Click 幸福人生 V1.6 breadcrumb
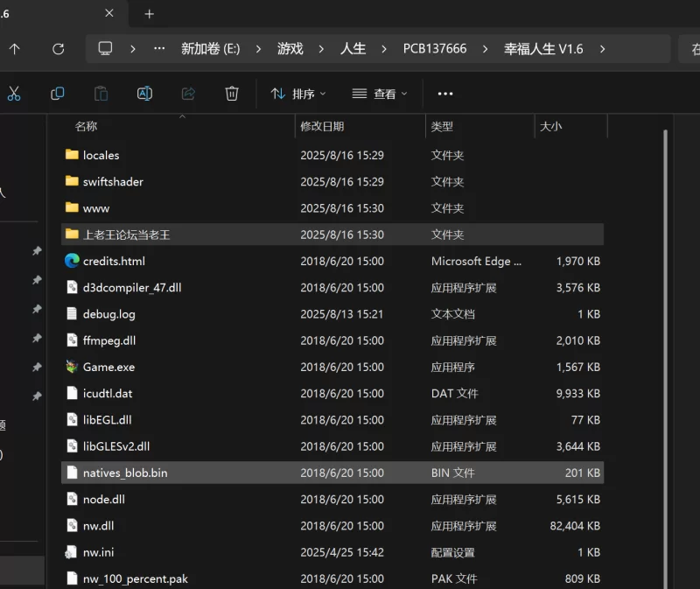 [x=543, y=48]
